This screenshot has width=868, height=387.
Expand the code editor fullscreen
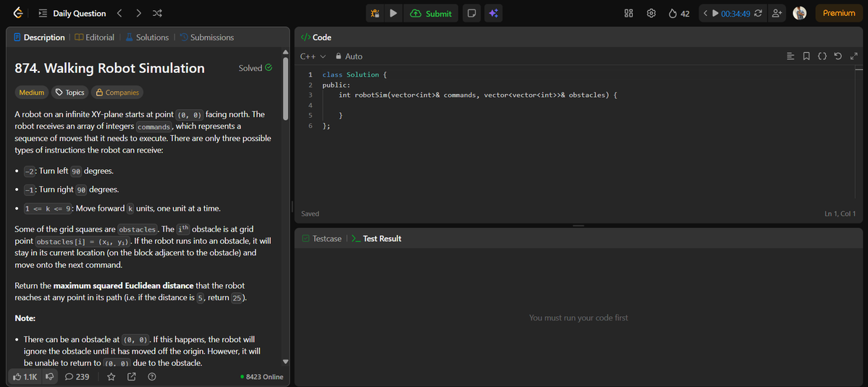tap(854, 56)
